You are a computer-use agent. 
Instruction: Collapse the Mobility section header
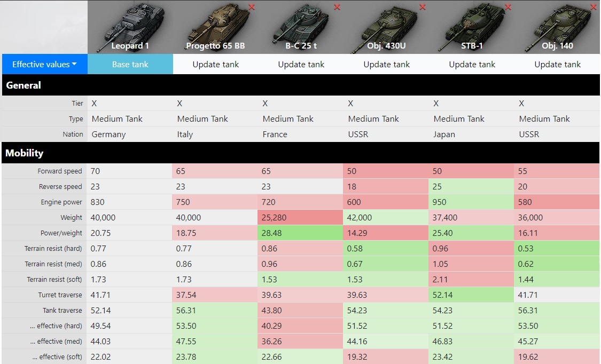[x=24, y=153]
